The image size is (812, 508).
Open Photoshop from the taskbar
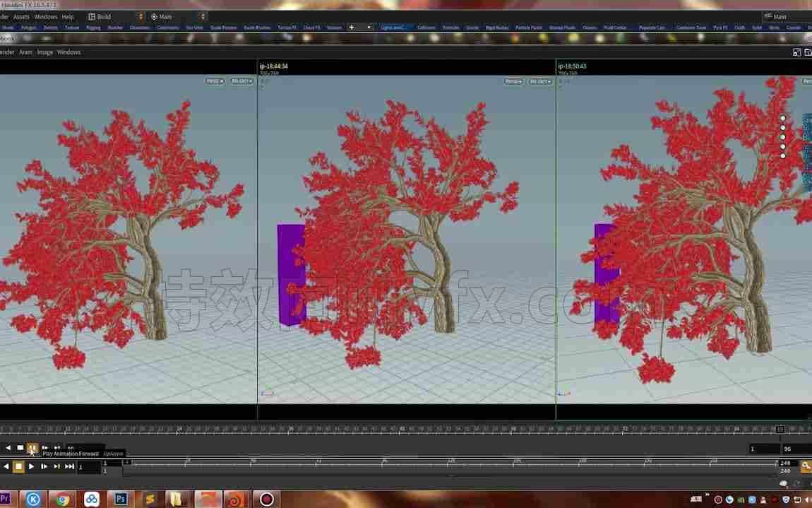click(x=121, y=500)
